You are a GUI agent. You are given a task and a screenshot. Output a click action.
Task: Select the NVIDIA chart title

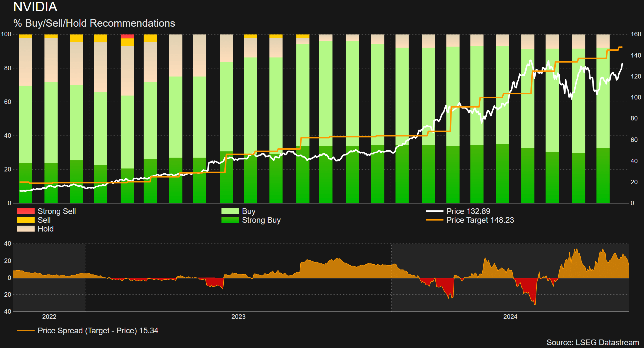point(35,7)
